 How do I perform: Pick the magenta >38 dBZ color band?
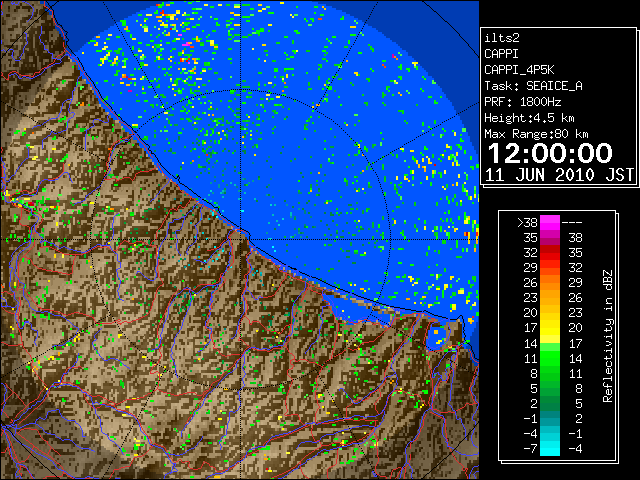[x=550, y=223]
